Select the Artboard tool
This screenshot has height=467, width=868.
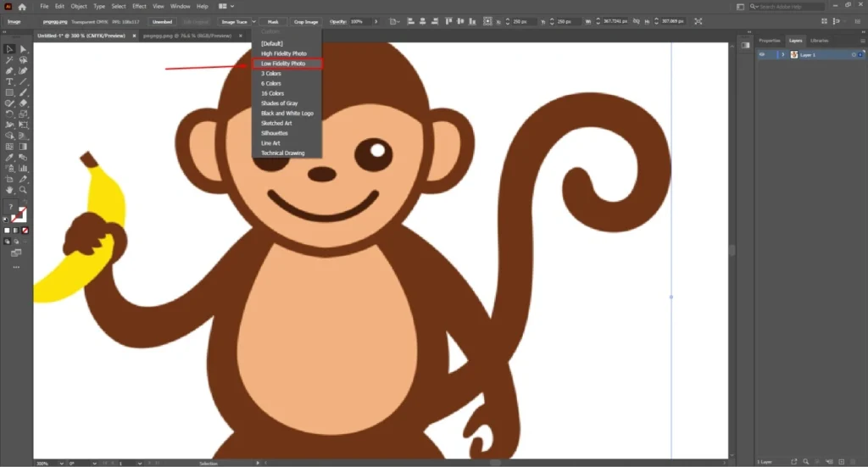tap(9, 180)
